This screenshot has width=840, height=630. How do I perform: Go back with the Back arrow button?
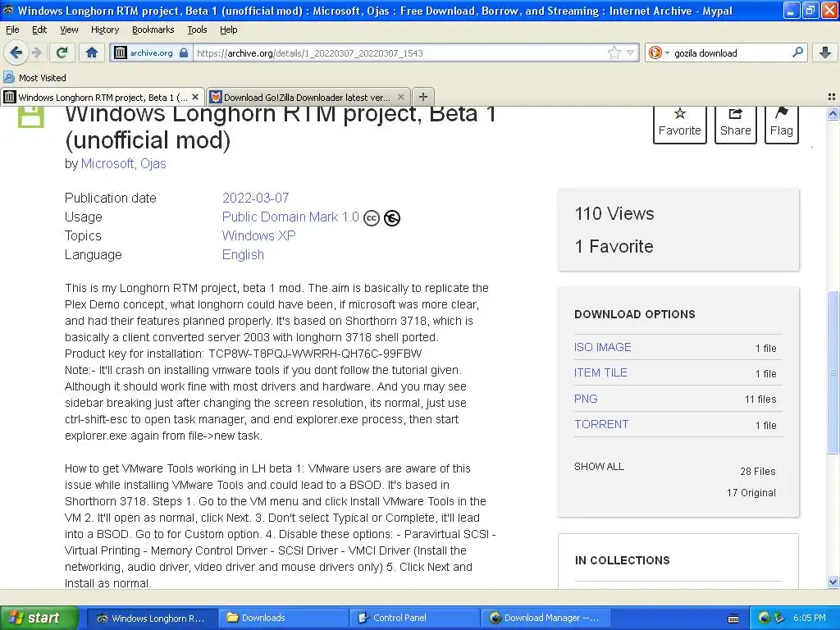pos(16,52)
